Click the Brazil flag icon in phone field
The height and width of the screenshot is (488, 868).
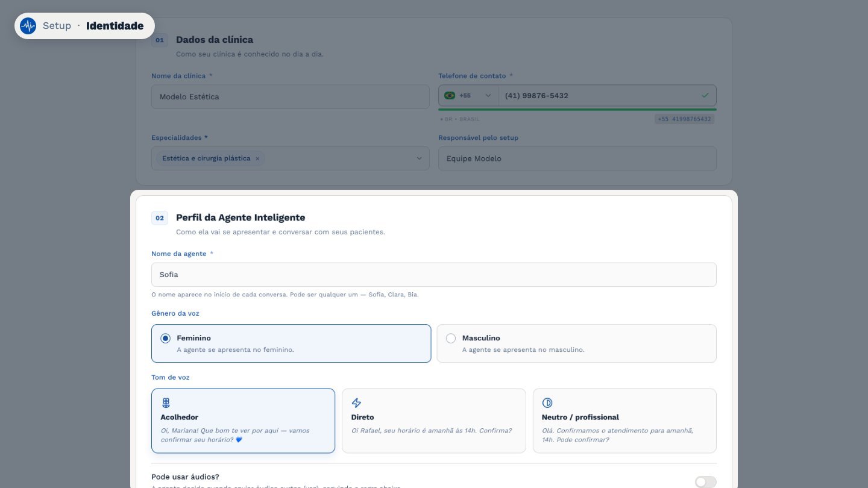tap(450, 95)
